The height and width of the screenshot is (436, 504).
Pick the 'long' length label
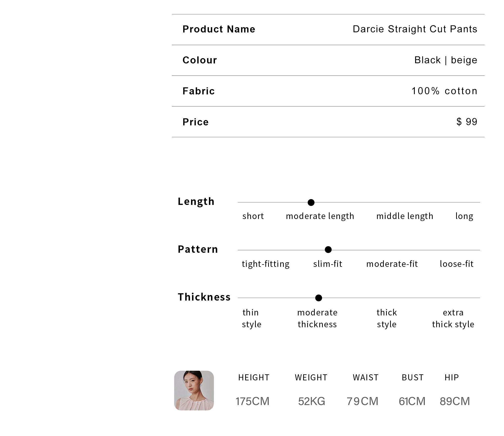click(x=464, y=216)
